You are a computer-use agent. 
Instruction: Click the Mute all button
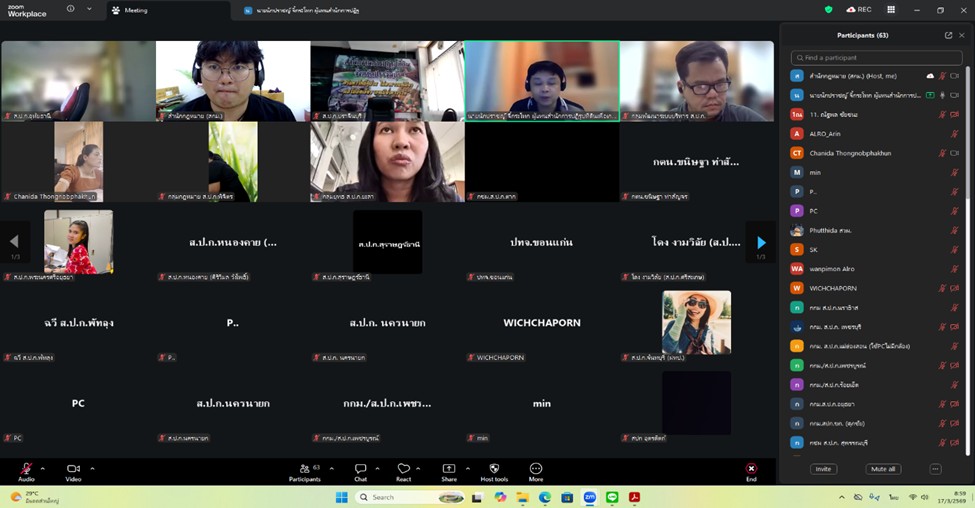(x=882, y=469)
